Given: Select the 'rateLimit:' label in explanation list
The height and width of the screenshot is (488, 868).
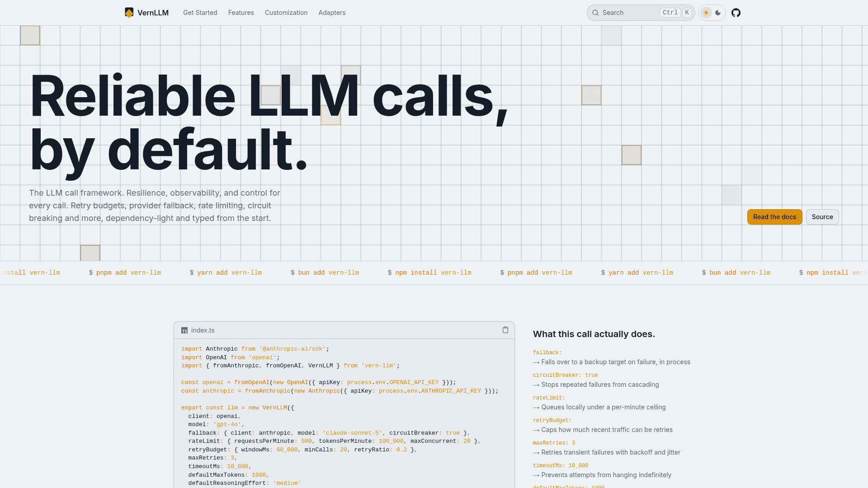Looking at the screenshot, I should coord(549,398).
